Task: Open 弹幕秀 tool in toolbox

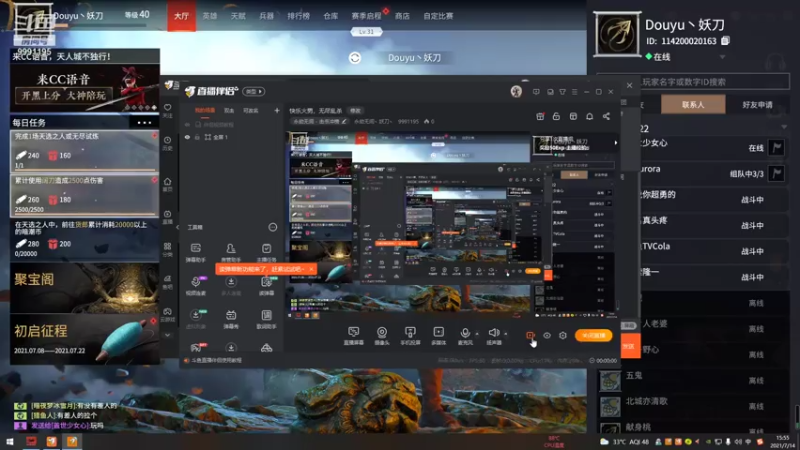Action: point(231,319)
